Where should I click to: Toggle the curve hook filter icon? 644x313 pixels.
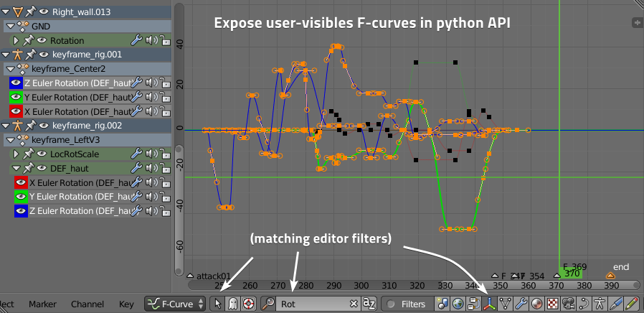coord(584,304)
